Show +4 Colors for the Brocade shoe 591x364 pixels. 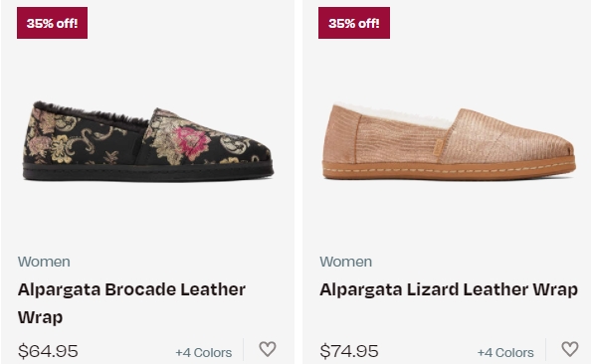[x=204, y=352]
